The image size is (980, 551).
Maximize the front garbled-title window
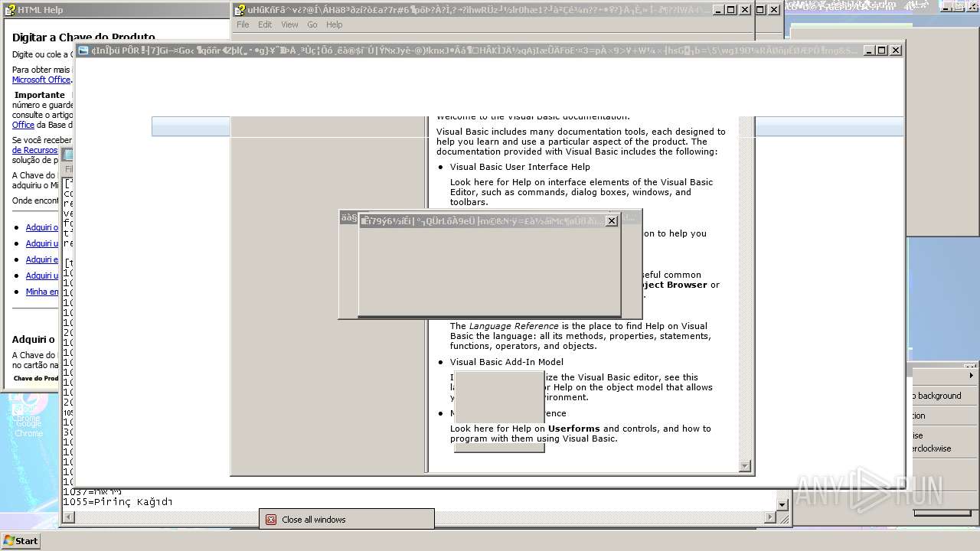(881, 51)
